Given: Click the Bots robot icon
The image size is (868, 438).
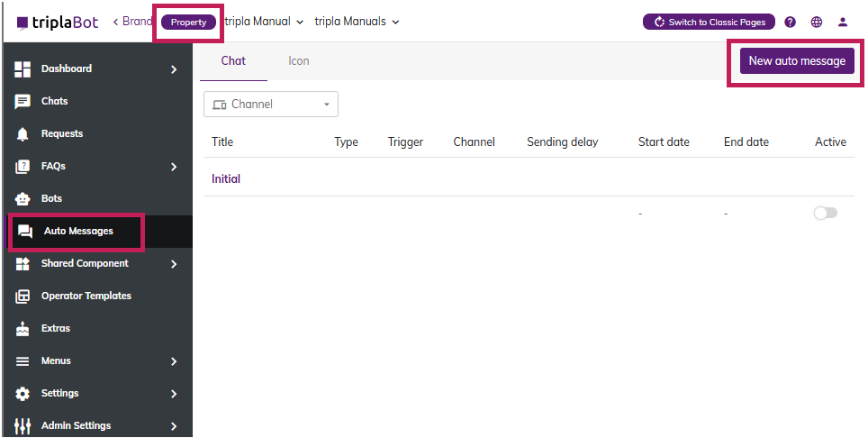Looking at the screenshot, I should pyautogui.click(x=23, y=199).
